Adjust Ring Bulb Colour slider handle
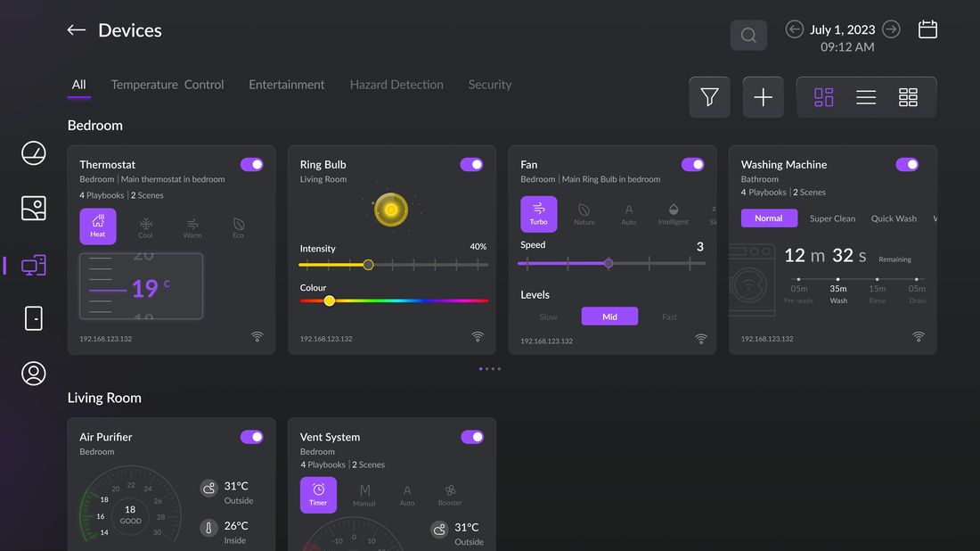Viewport: 980px width, 551px height. [x=330, y=300]
